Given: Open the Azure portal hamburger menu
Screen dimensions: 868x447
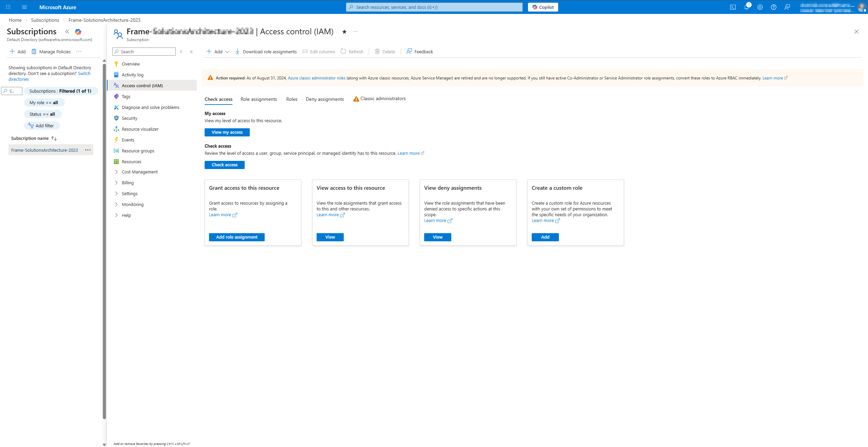Looking at the screenshot, I should point(24,7).
